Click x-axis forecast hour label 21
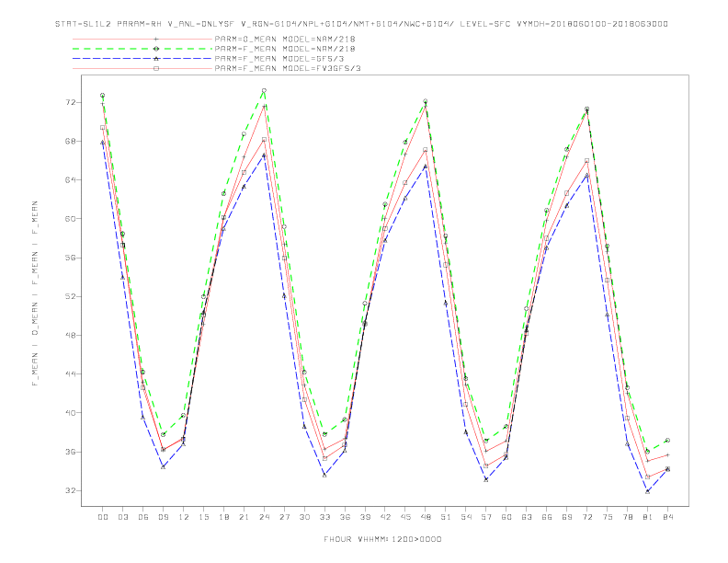This screenshot has height=563, width=728. coord(244,517)
